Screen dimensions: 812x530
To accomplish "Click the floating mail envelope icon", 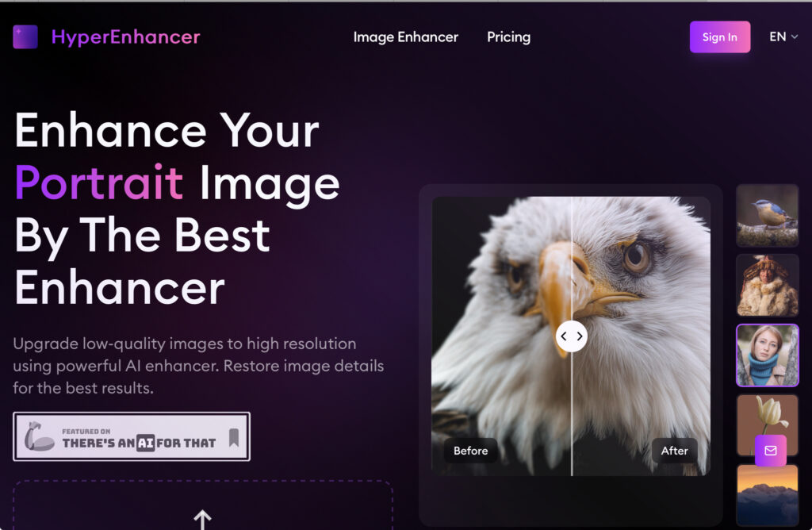I will tap(771, 450).
